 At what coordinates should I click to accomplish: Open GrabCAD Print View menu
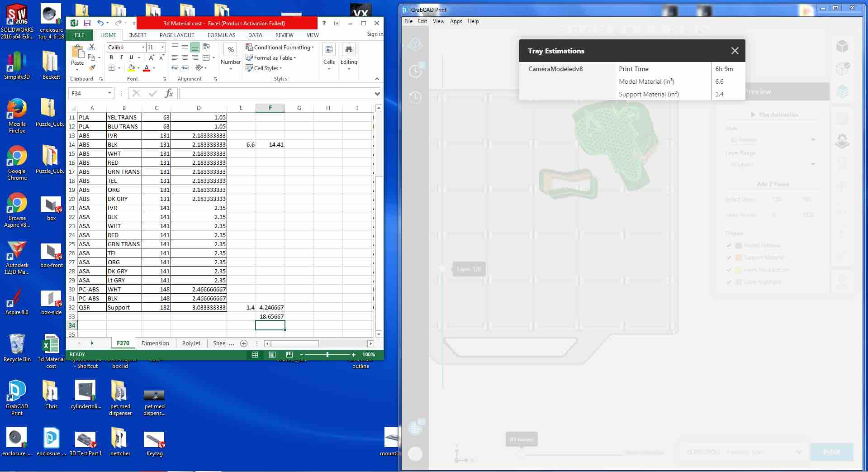click(438, 21)
